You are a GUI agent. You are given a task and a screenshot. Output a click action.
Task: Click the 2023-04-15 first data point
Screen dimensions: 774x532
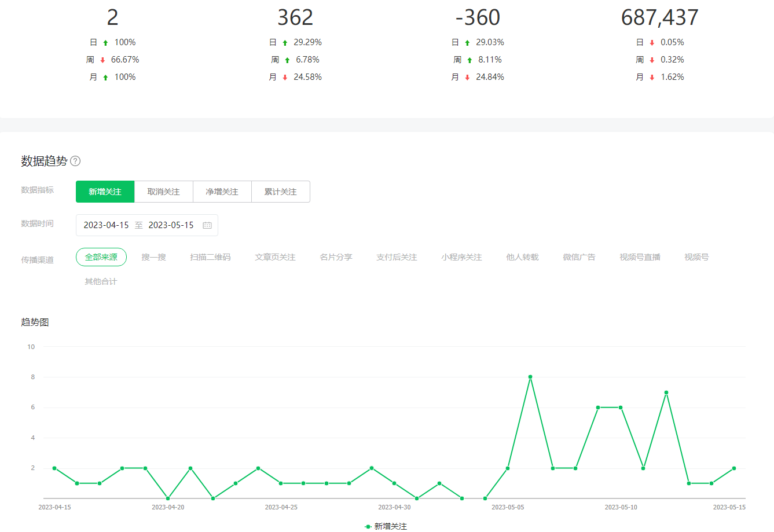(x=54, y=468)
